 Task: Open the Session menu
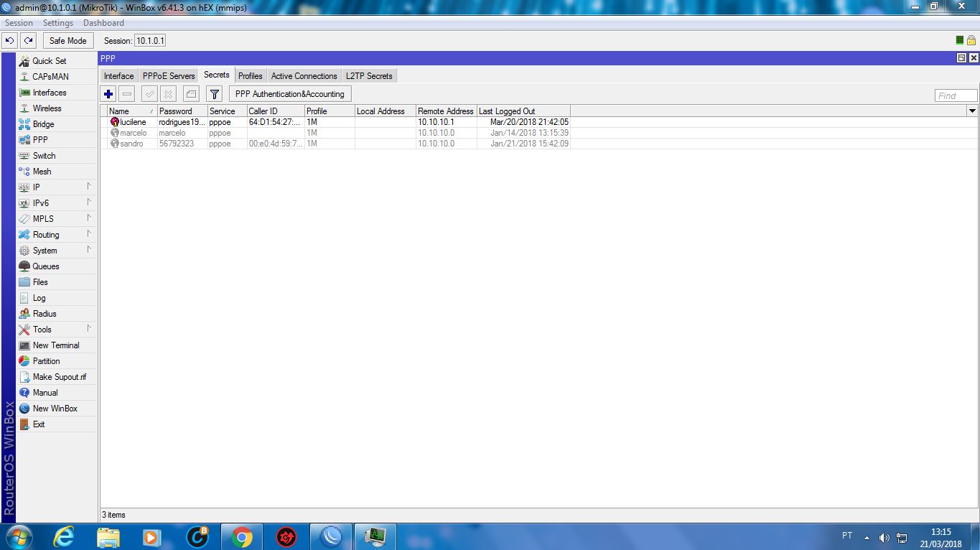coord(19,23)
